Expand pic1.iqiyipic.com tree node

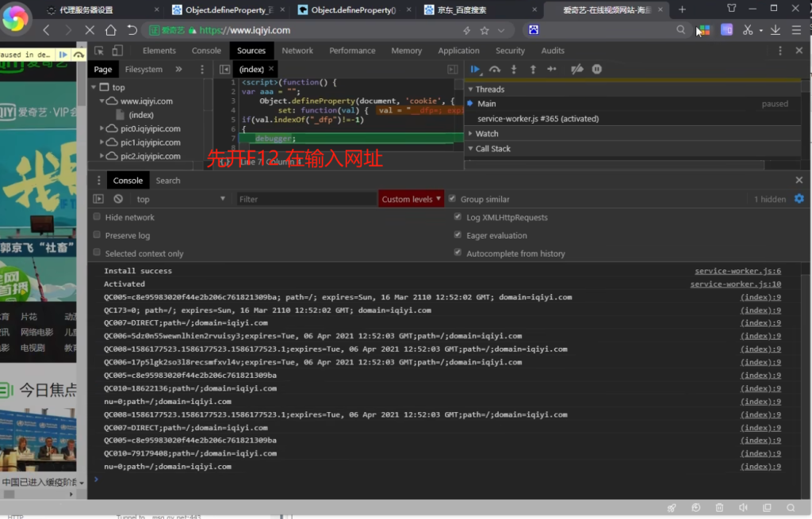[102, 142]
